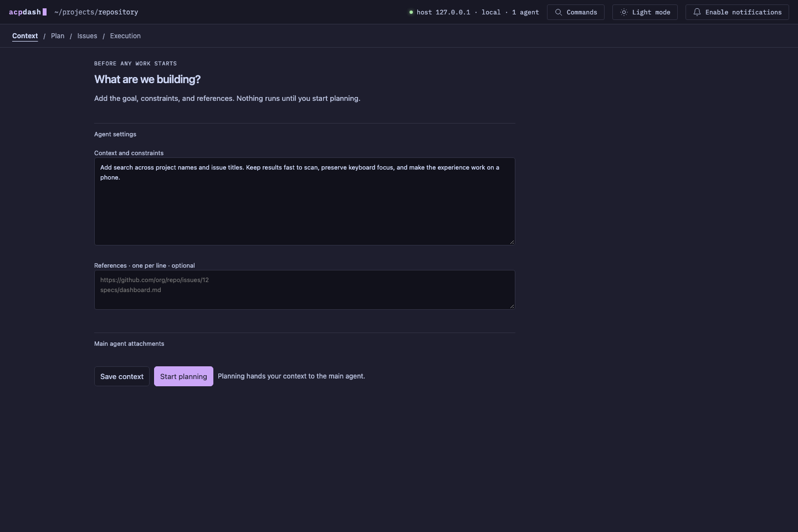Expand the Agent settings section

pyautogui.click(x=115, y=134)
